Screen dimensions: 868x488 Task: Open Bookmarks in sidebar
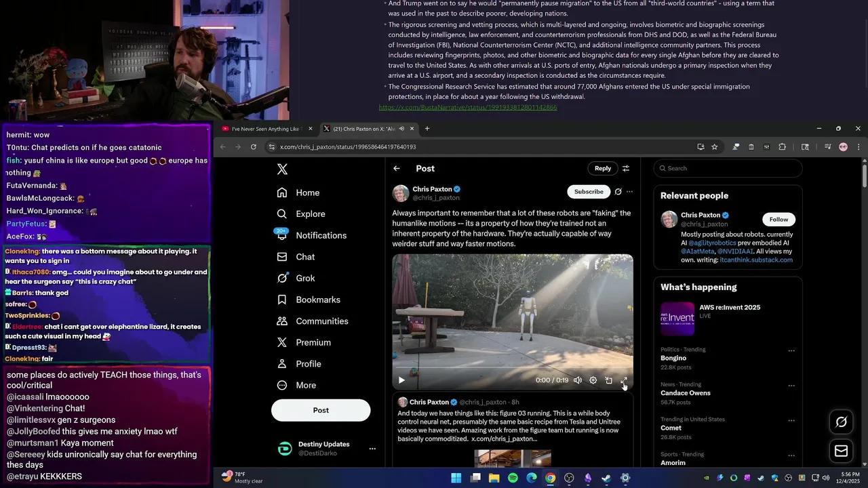pyautogui.click(x=309, y=300)
